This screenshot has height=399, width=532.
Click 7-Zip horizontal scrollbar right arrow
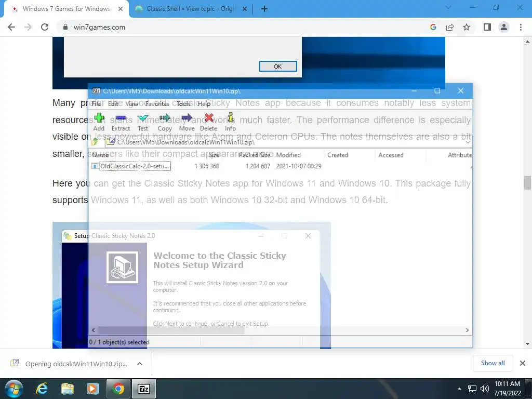point(467,330)
